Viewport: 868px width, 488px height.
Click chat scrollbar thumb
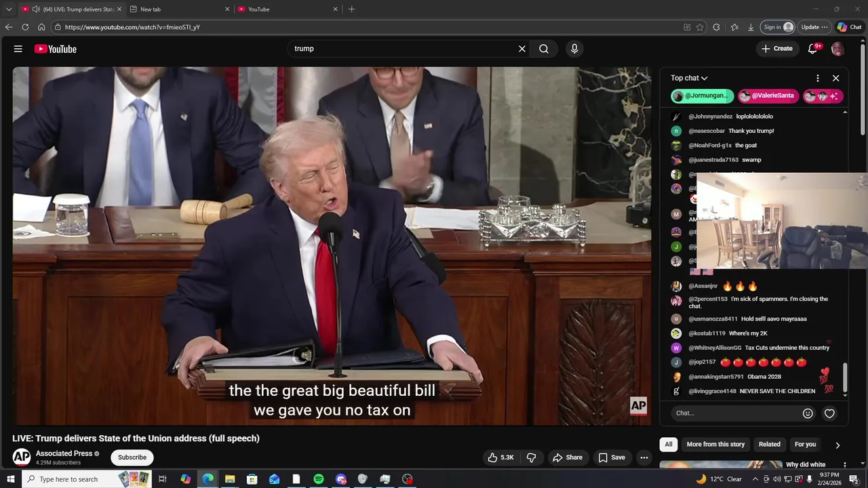845,377
